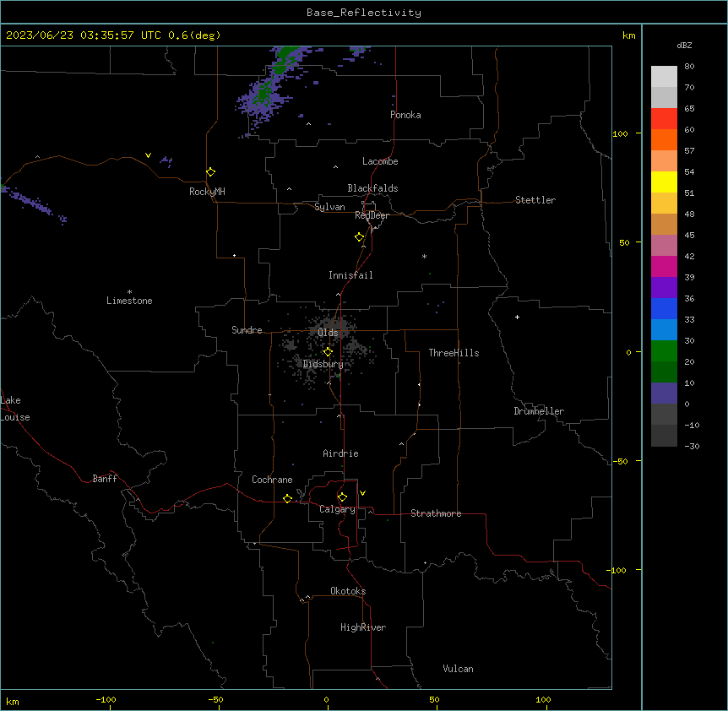Pick the bright green swatch below 30 dBZ

click(664, 351)
